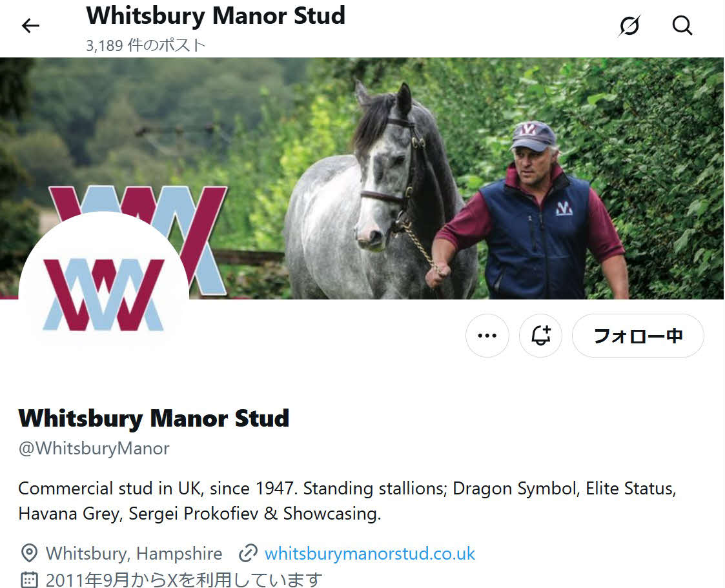725x588 pixels.
Task: View the round profile logo avatar
Action: point(103,296)
